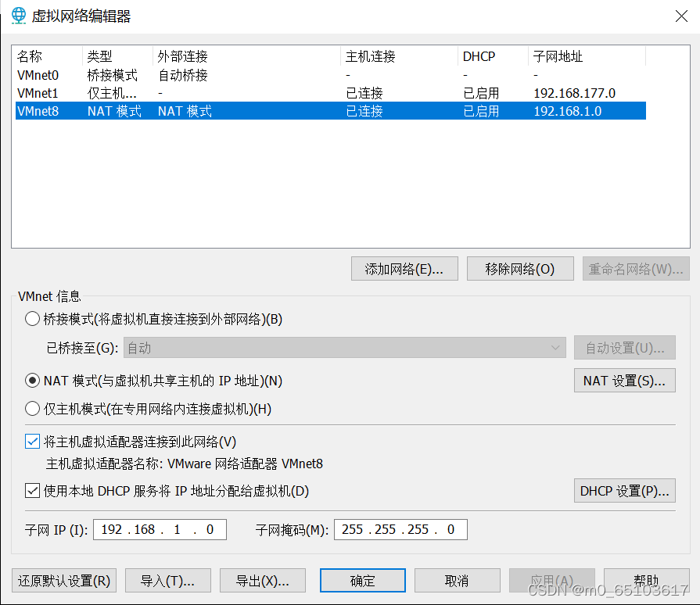Viewport: 700px width, 605px height.
Task: Open NAT 设置(S)... dialog
Action: [x=625, y=381]
